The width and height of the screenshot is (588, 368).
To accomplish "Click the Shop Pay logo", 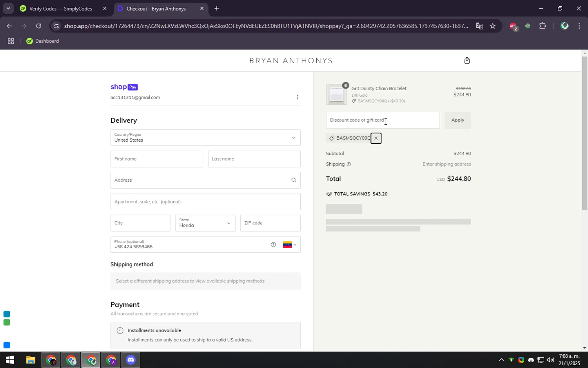I will tap(124, 87).
